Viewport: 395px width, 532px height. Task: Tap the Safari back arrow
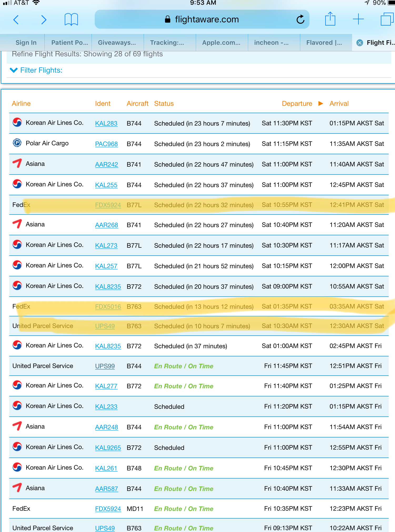[16, 19]
